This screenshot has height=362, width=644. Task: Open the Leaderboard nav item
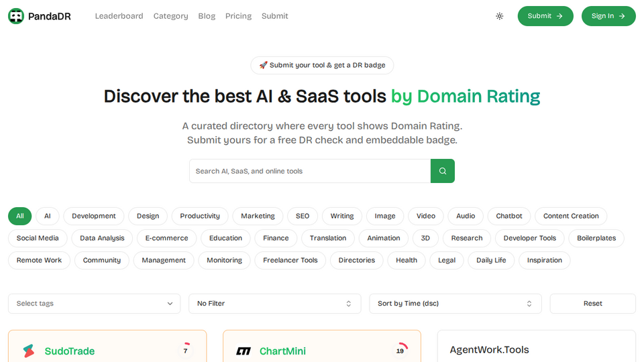(x=119, y=16)
